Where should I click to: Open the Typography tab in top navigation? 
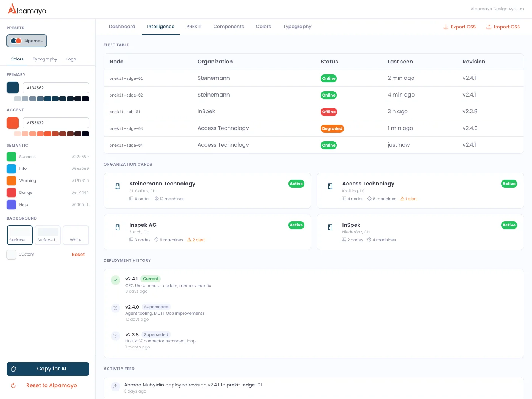pos(297,27)
